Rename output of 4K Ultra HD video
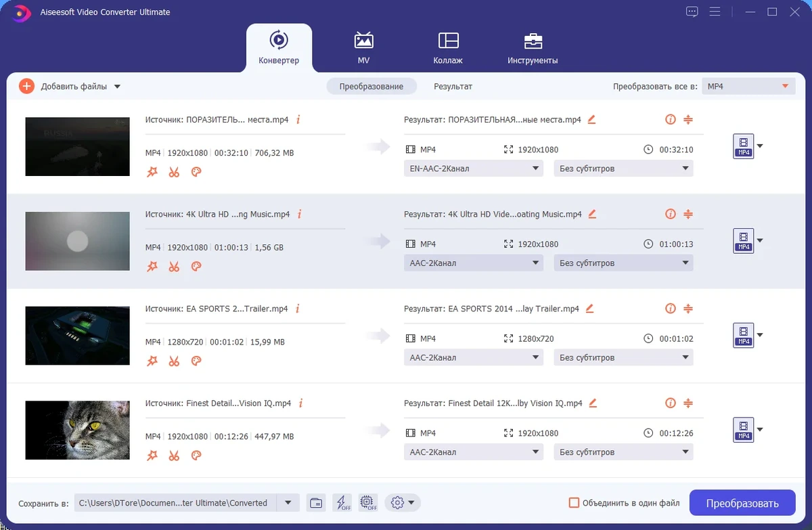This screenshot has height=530, width=812. (592, 214)
